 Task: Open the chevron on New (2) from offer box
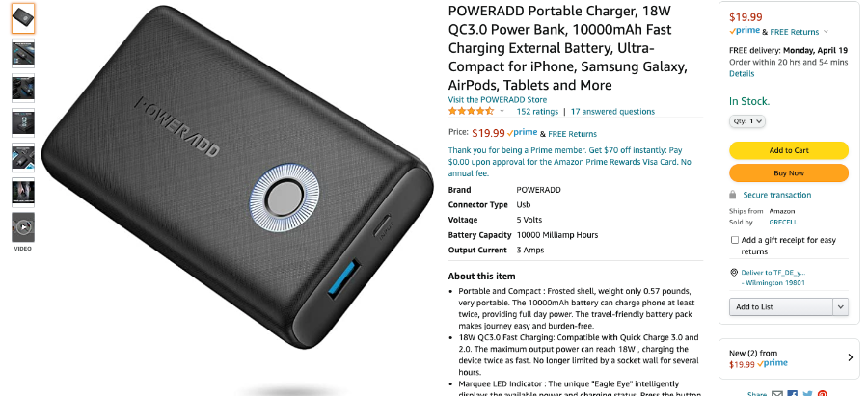851,357
